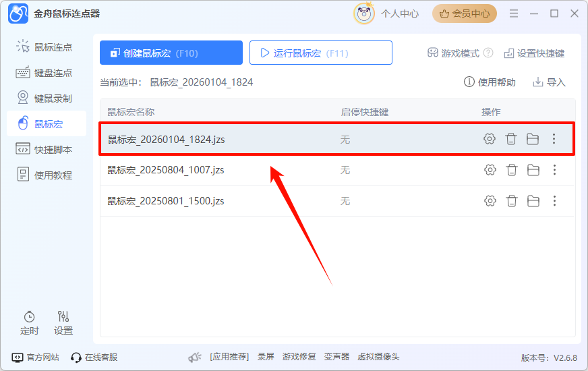Open 设置快捷键 shortcut settings
Viewport: 588px width, 371px height.
[x=534, y=53]
